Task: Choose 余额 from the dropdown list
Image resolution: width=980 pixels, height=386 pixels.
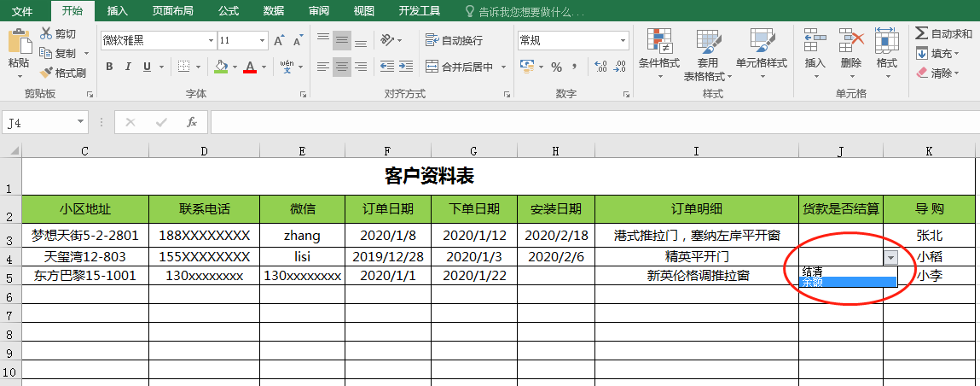Action: coord(848,282)
